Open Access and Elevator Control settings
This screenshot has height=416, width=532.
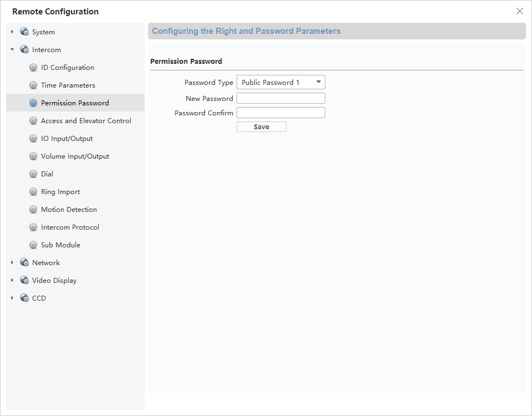coord(86,121)
